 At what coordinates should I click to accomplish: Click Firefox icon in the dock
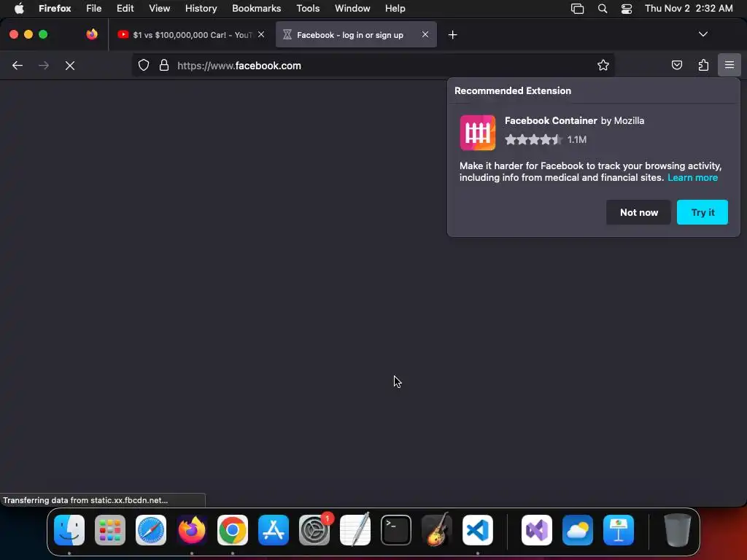click(192, 530)
